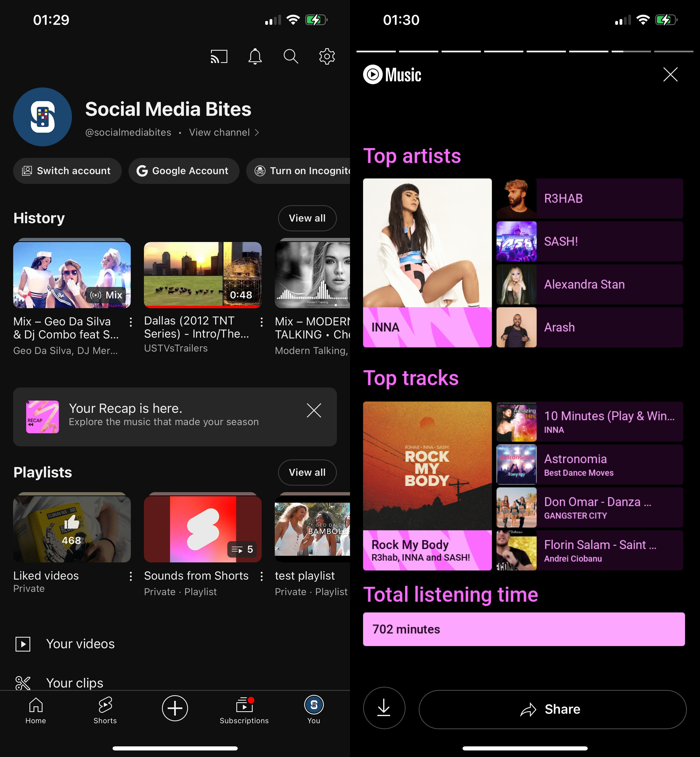Open Dallas 2012 TNT Series video thumbnail
700x757 pixels.
click(x=203, y=275)
